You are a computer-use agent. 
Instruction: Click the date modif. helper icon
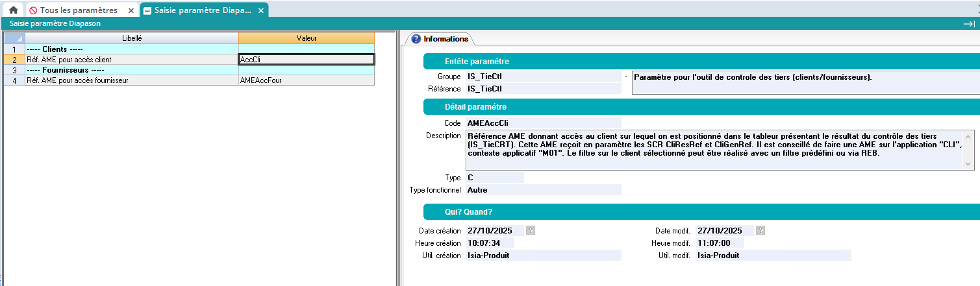click(760, 230)
